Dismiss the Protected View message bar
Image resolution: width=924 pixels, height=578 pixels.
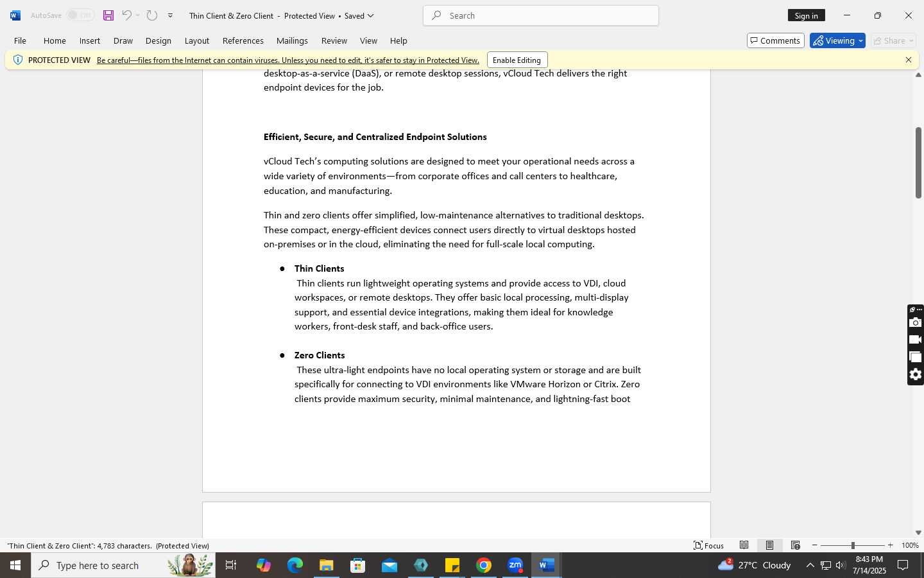909,60
